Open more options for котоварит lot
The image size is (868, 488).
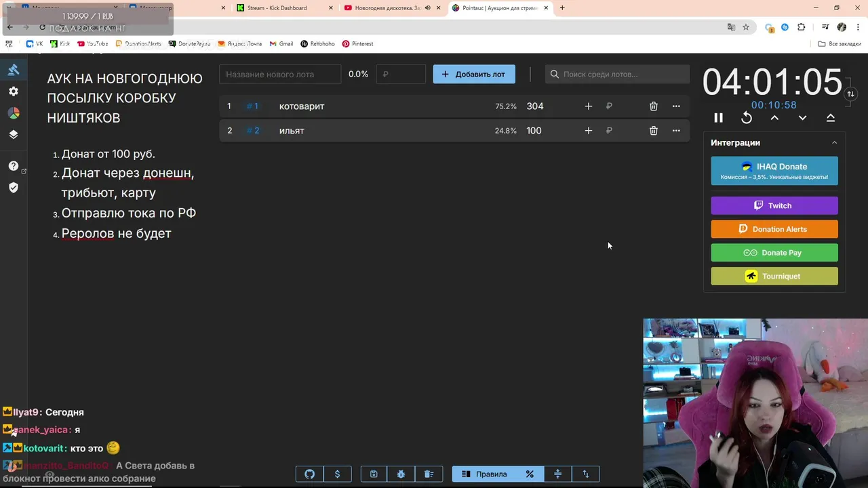tap(676, 106)
